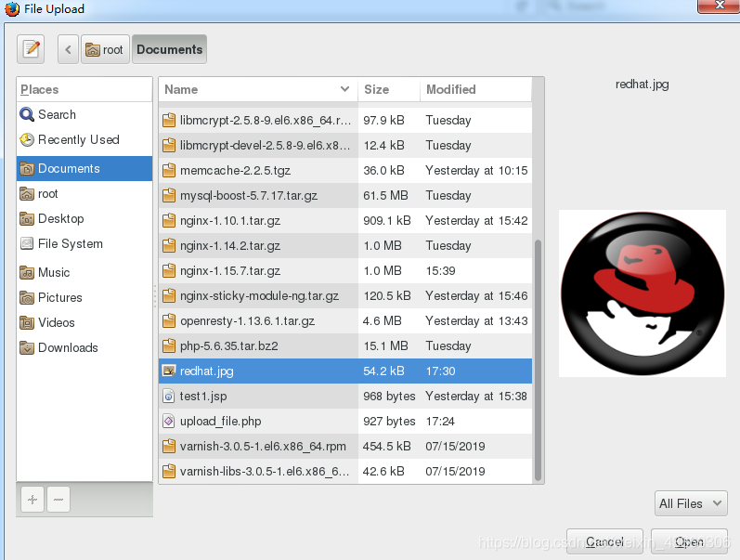Click varnish-3.0.5-1.el6.x86_64.rpm package icon
The image size is (740, 560).
(x=169, y=446)
